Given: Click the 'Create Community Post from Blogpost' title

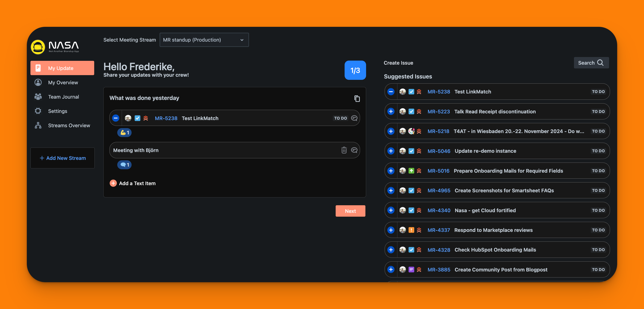Looking at the screenshot, I should (501, 269).
